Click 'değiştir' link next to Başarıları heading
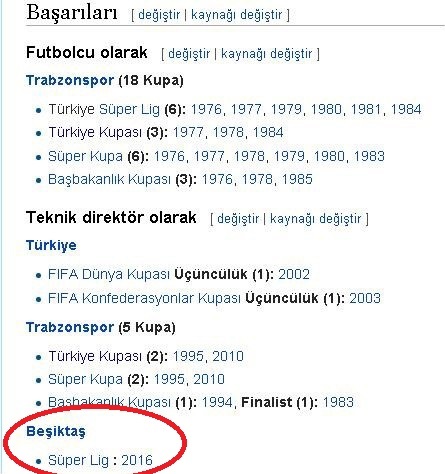Viewport: 445px width, 474px height. [x=159, y=15]
